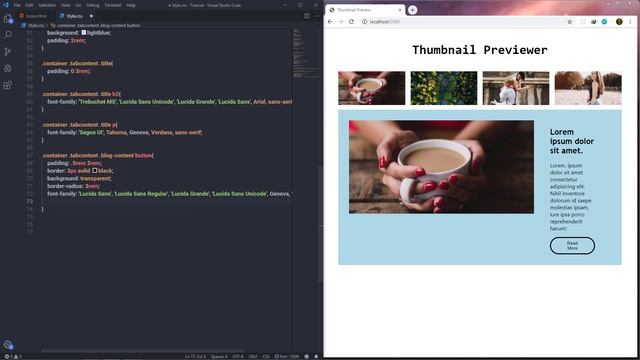This screenshot has width=640, height=360.
Task: Open a new Chrome tab
Action: (412, 10)
